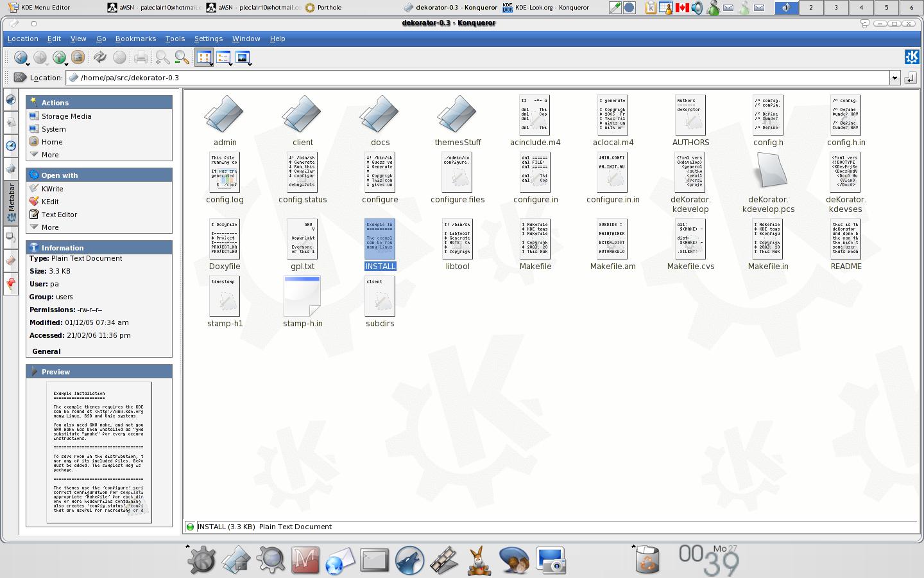Screen dimensions: 924x578
Task: Switch to Porthole taskbar entry
Action: [323, 8]
